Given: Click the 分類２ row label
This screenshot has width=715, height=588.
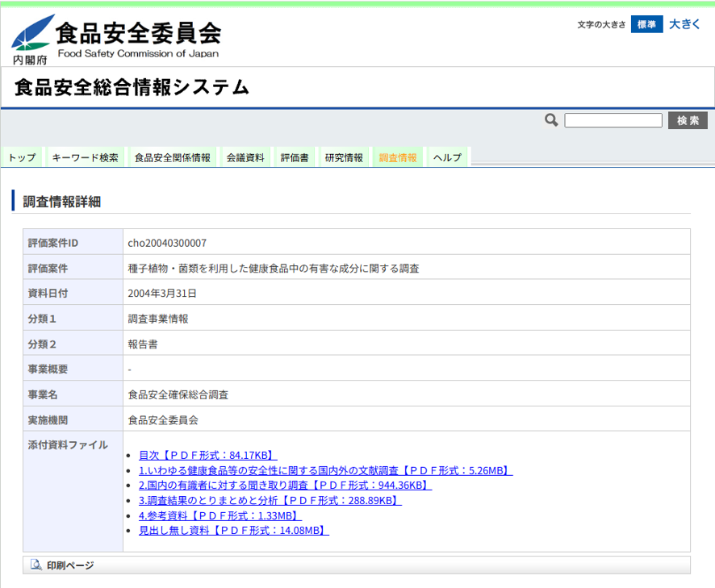Looking at the screenshot, I should click(x=42, y=344).
